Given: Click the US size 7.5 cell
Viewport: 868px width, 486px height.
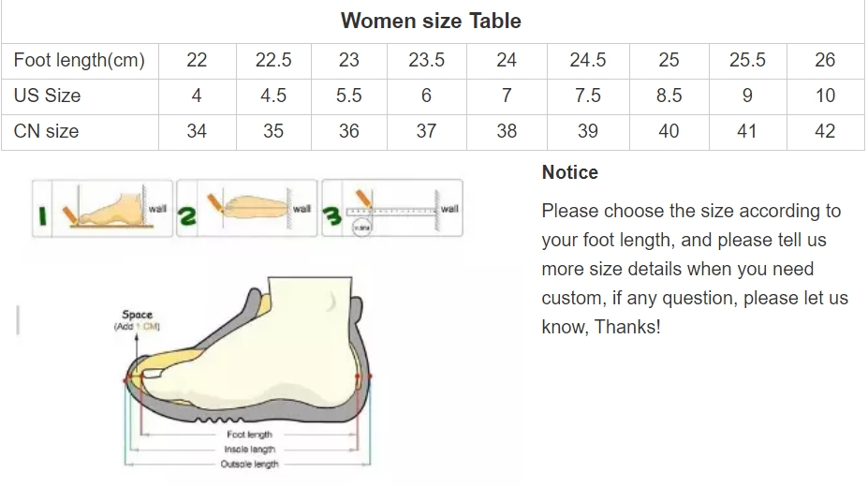Looking at the screenshot, I should [x=588, y=96].
